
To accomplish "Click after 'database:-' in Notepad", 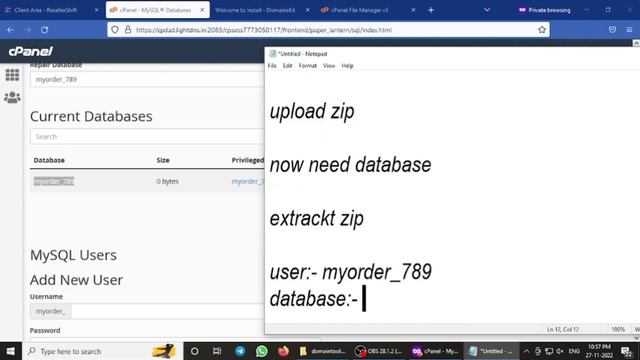I will click(x=364, y=298).
